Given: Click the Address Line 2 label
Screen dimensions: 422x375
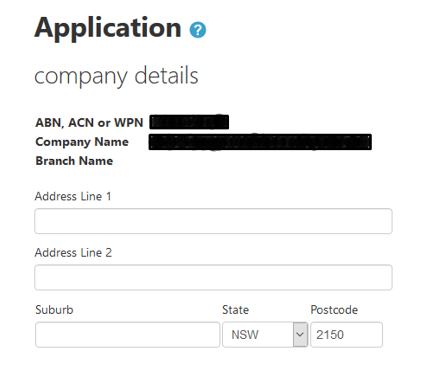Looking at the screenshot, I should [73, 253].
